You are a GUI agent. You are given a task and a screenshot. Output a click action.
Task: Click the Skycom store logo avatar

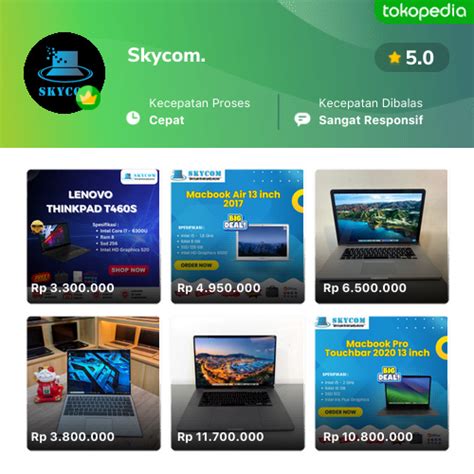pyautogui.click(x=64, y=73)
